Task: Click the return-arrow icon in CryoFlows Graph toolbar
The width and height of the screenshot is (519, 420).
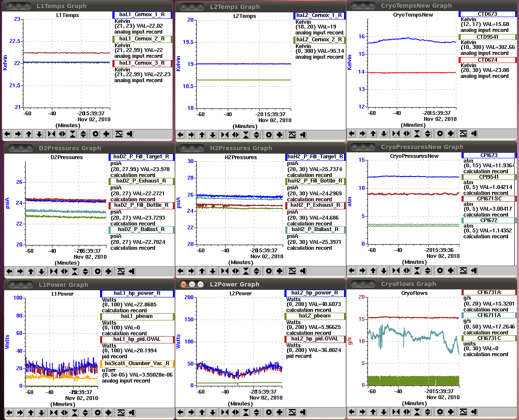Action: [x=473, y=412]
